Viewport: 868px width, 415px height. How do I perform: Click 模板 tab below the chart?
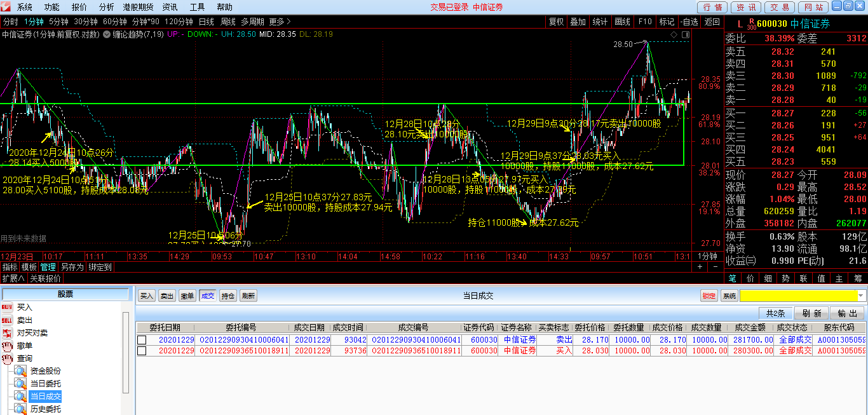point(29,267)
